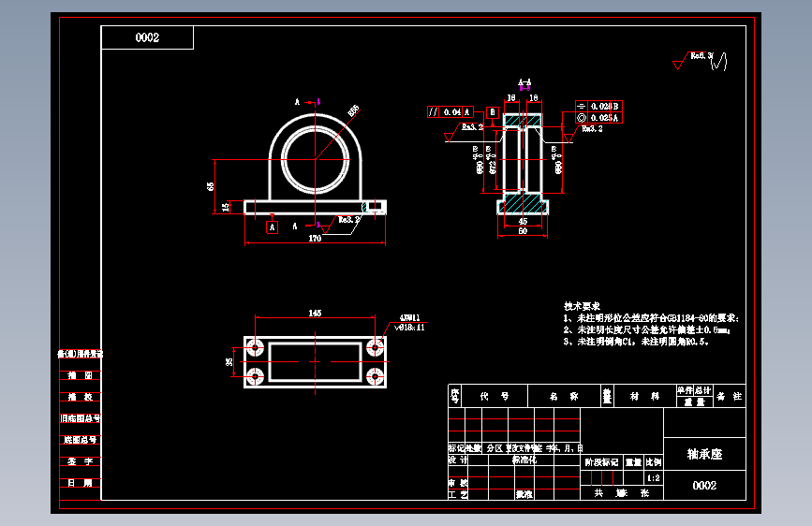Select the 0002 drawing number in title block

coord(704,485)
